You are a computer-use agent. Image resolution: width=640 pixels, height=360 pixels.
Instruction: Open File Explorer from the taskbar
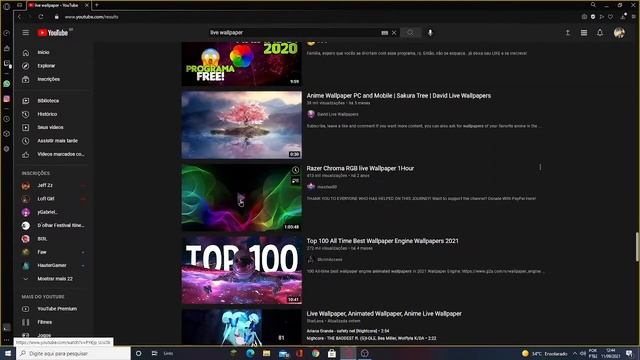pyautogui.click(x=267, y=353)
